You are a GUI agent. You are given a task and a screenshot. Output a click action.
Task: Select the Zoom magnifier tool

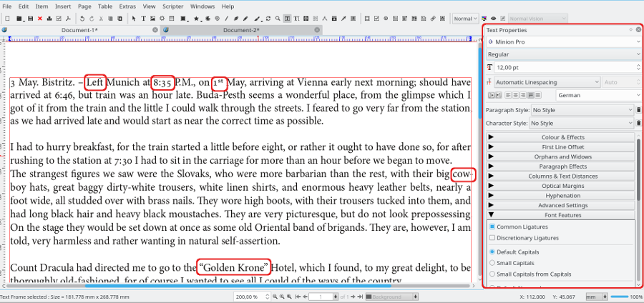click(278, 19)
